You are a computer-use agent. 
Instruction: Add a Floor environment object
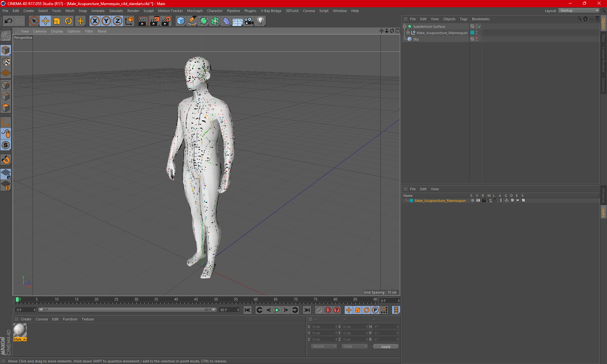237,21
